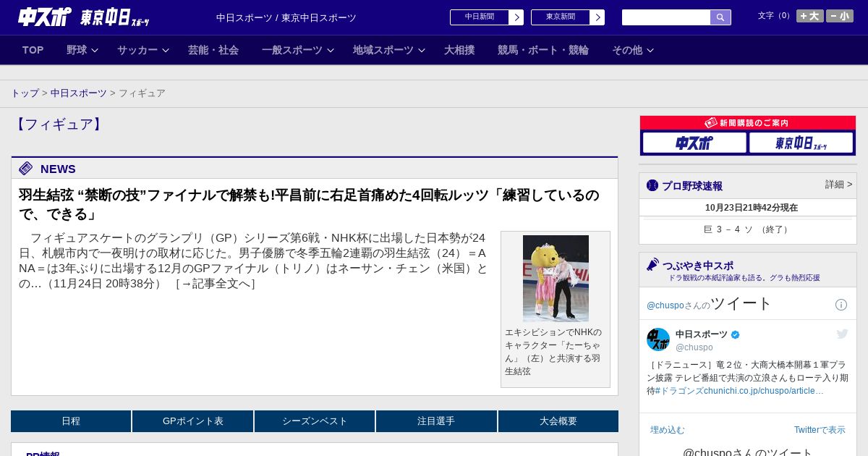Click the search magnifier button

click(x=720, y=17)
